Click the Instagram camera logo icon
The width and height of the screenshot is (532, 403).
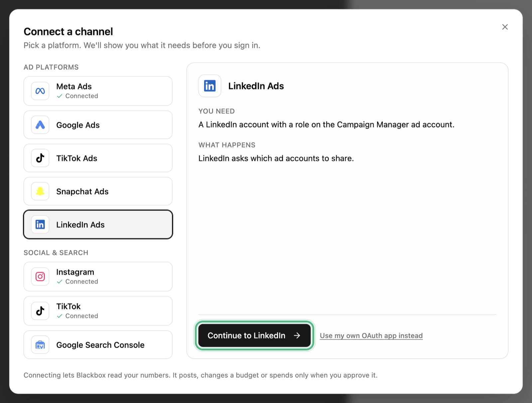pyautogui.click(x=40, y=276)
